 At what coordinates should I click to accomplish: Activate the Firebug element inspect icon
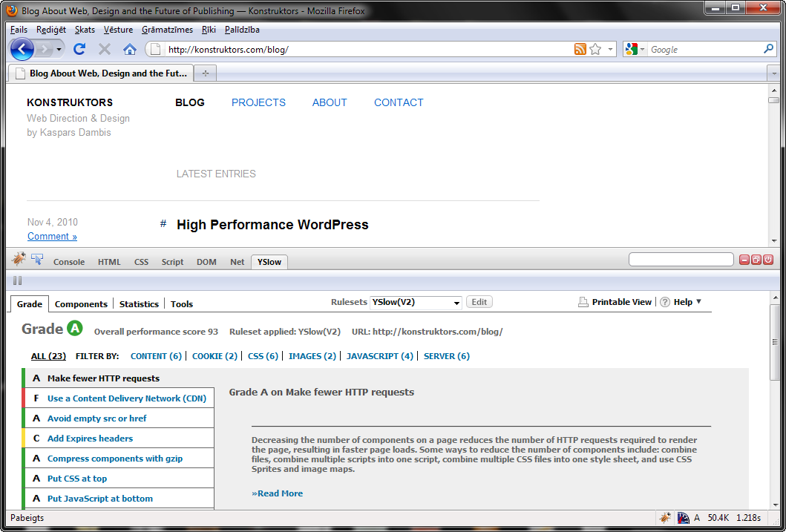(36, 259)
